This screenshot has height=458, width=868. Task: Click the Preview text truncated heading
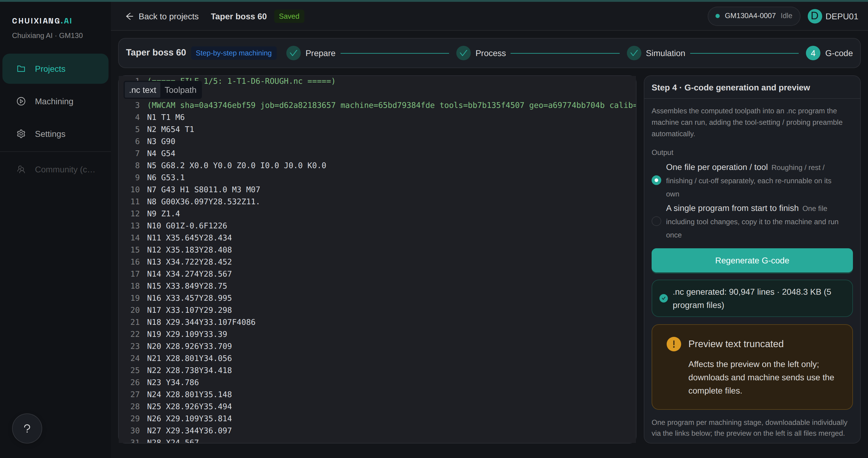[736, 344]
